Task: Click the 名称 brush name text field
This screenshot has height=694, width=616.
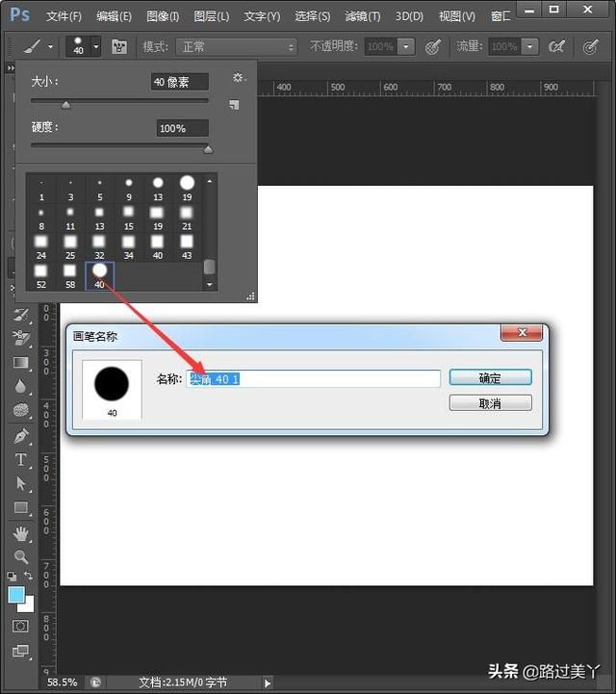Action: tap(314, 379)
